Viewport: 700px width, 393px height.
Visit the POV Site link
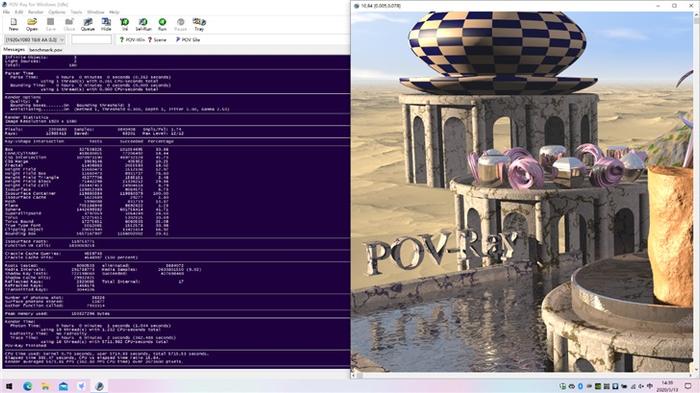point(188,40)
